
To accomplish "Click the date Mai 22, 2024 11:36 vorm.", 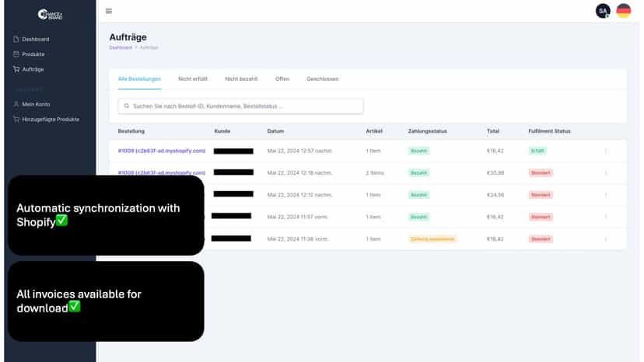I will [297, 238].
